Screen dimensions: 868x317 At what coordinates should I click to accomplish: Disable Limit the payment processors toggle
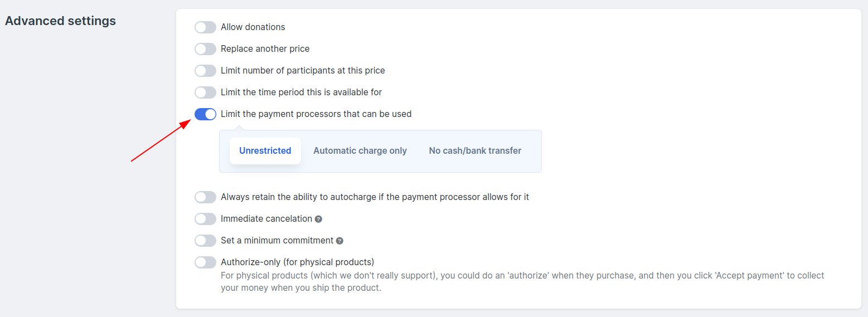tap(205, 114)
